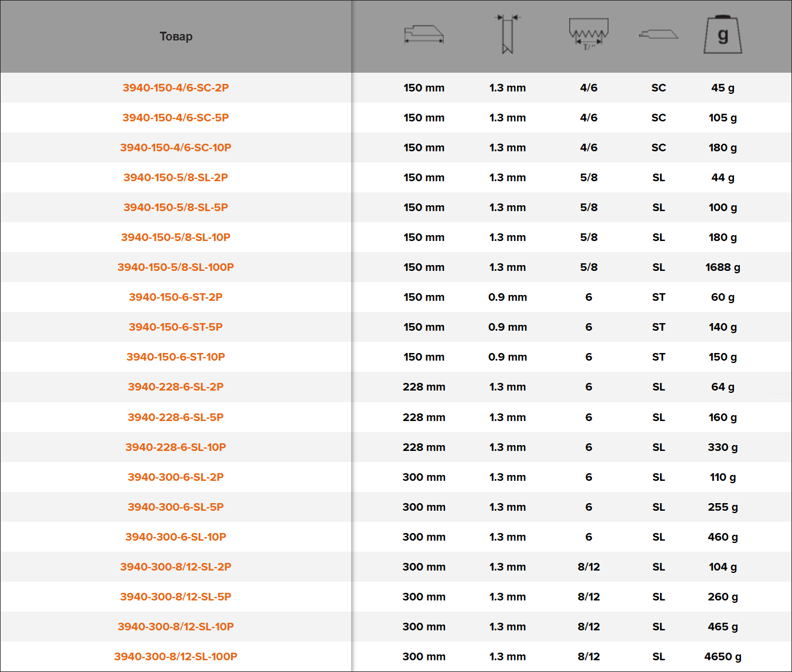Select the 140 g weight cell
Viewport: 792px width, 672px height.
723,327
